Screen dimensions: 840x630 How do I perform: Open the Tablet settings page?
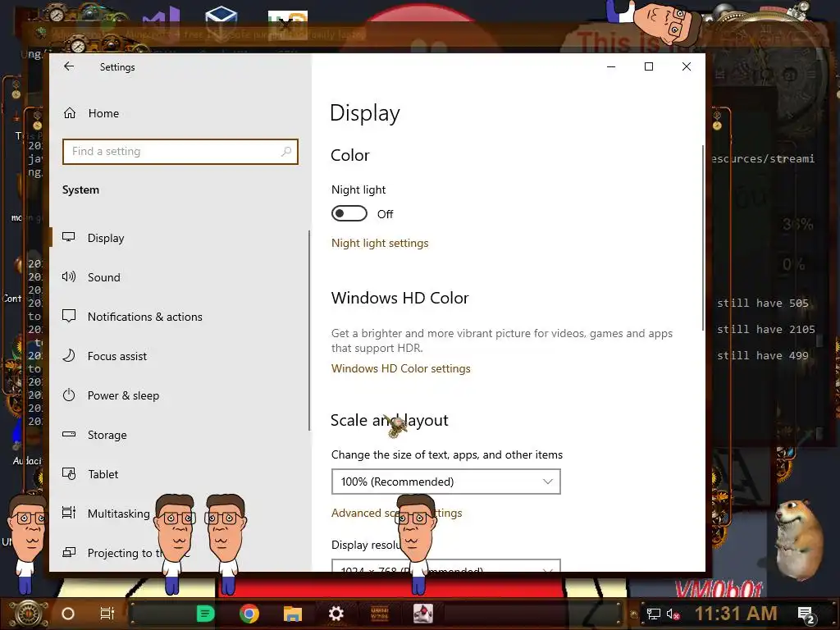90,474
